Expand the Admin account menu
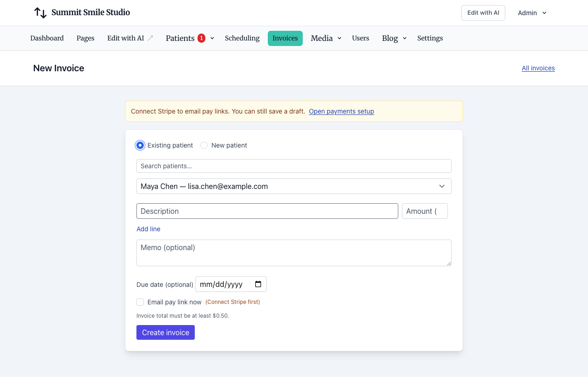This screenshot has width=588, height=377. pyautogui.click(x=532, y=13)
